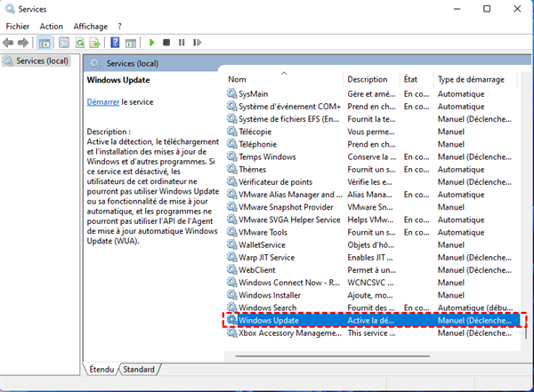Click the gear icon beside Windows Update

tap(232, 320)
